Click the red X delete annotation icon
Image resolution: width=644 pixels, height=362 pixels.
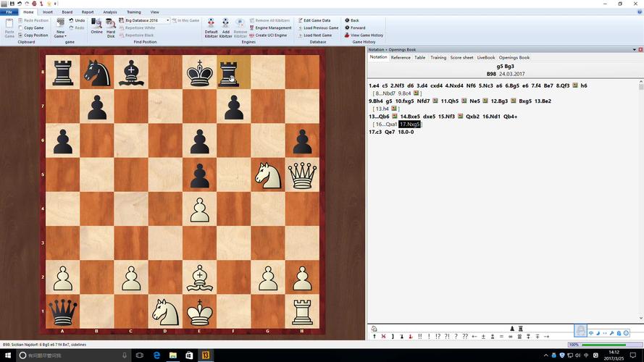(x=383, y=336)
